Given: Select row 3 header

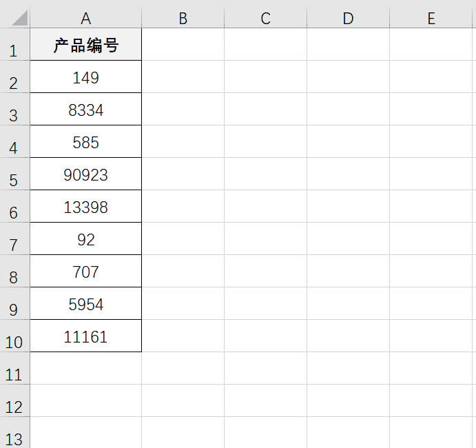Looking at the screenshot, I should click(x=14, y=109).
